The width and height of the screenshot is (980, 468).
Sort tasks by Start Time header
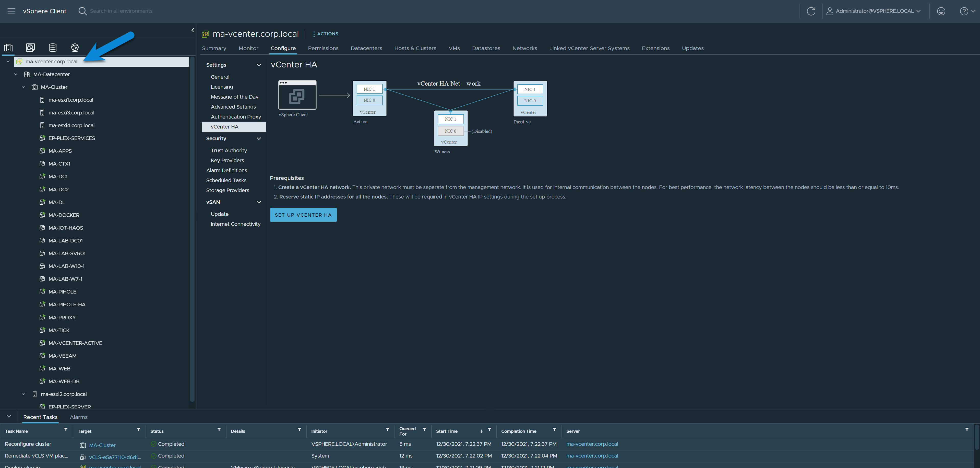click(447, 431)
